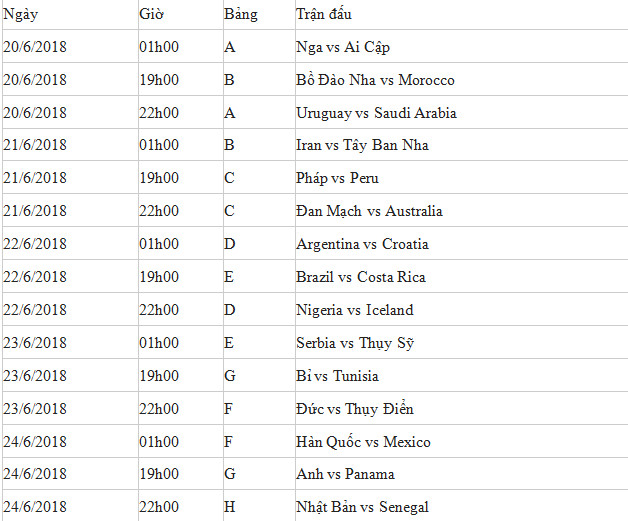The width and height of the screenshot is (628, 521).
Task: Click the 'Nigeria vs Iceland' match cell
Action: (354, 310)
